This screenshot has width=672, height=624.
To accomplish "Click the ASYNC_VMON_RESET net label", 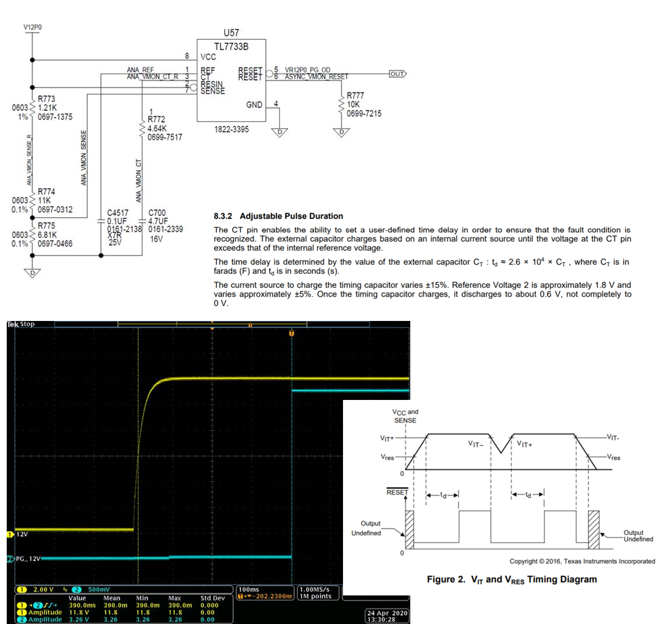I will pyautogui.click(x=317, y=77).
